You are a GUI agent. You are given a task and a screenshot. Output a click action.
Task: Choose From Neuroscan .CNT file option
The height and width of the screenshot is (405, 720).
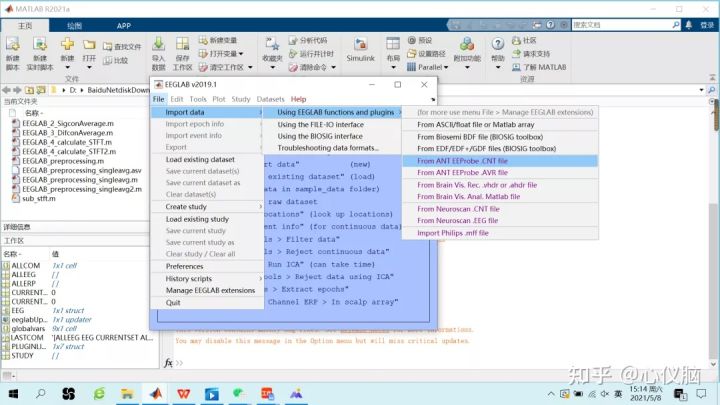(x=500, y=208)
